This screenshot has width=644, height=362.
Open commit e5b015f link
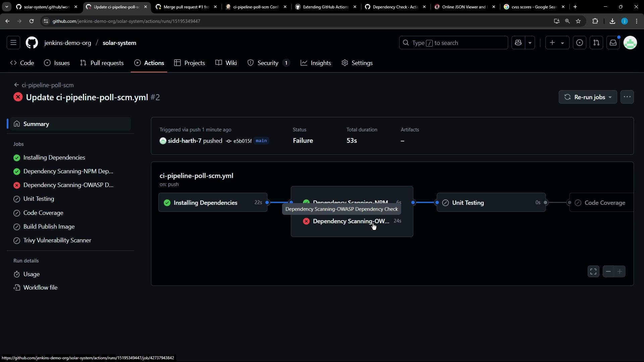click(x=243, y=141)
